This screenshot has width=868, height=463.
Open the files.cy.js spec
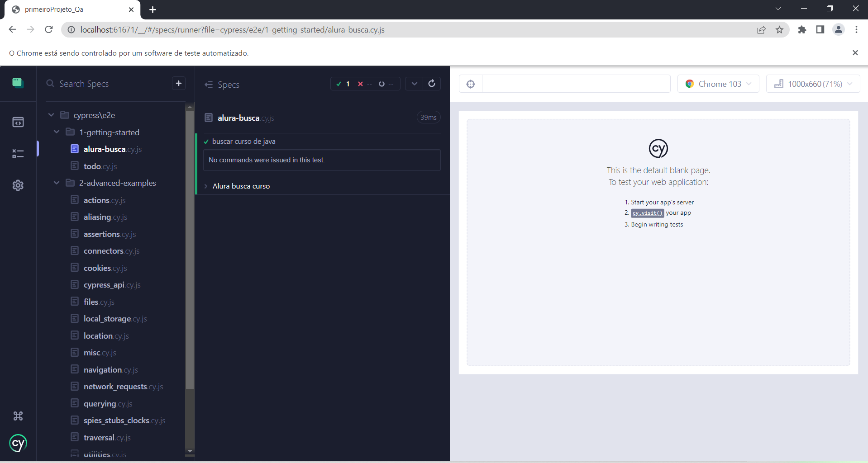pos(99,302)
